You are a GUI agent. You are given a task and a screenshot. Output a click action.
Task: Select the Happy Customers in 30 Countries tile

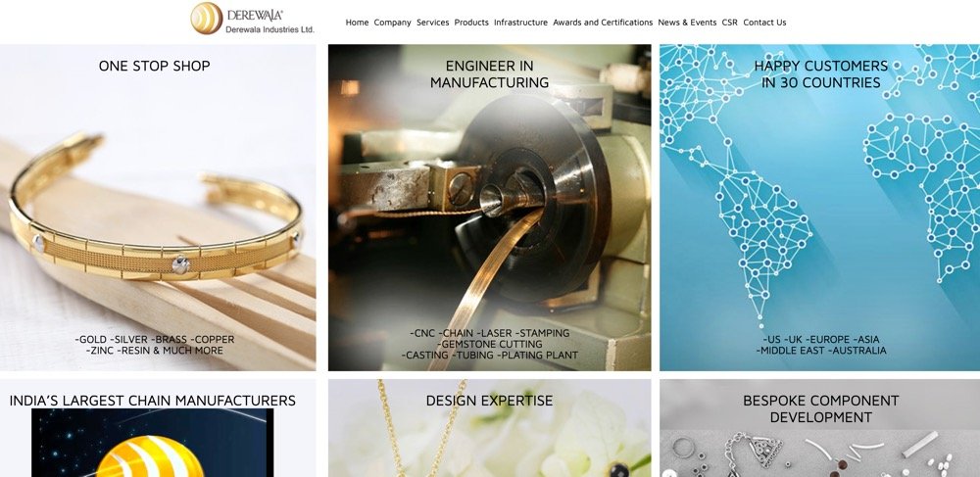tap(820, 208)
